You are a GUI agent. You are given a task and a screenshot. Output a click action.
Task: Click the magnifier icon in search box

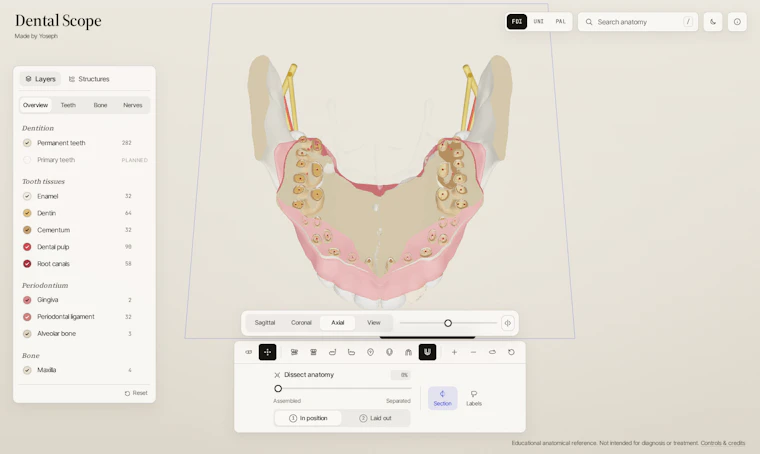(589, 22)
